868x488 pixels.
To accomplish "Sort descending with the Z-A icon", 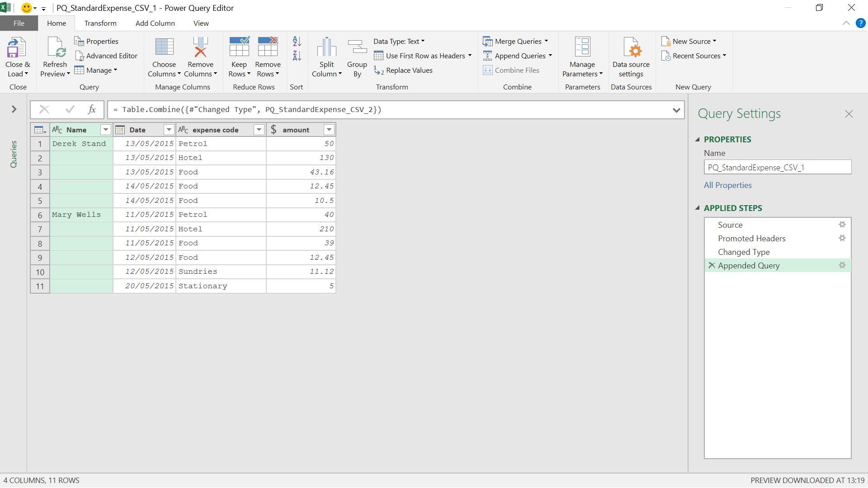I will point(297,56).
